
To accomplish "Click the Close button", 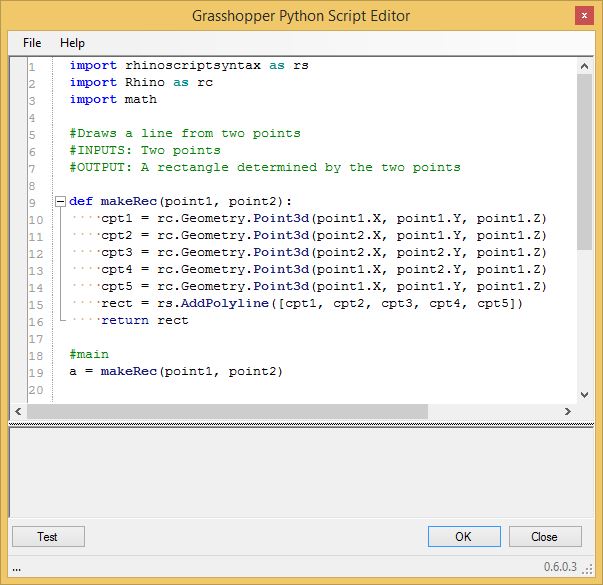I will [545, 537].
